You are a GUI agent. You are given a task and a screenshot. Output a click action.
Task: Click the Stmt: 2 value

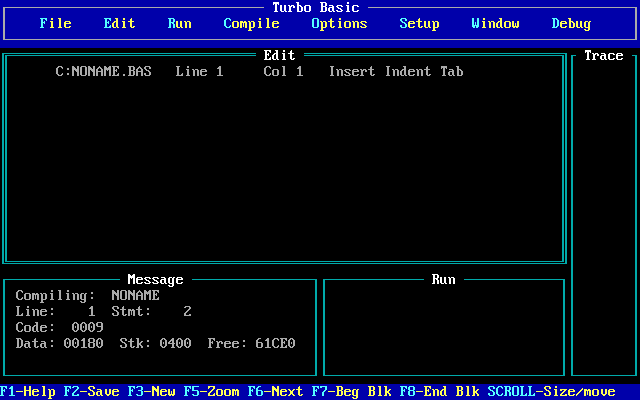click(151, 311)
